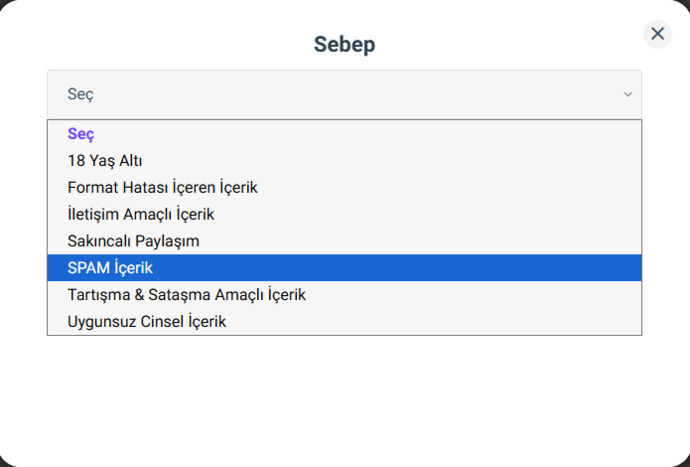Select the highlighted SPAM İçerik option
690x467 pixels.
point(344,268)
